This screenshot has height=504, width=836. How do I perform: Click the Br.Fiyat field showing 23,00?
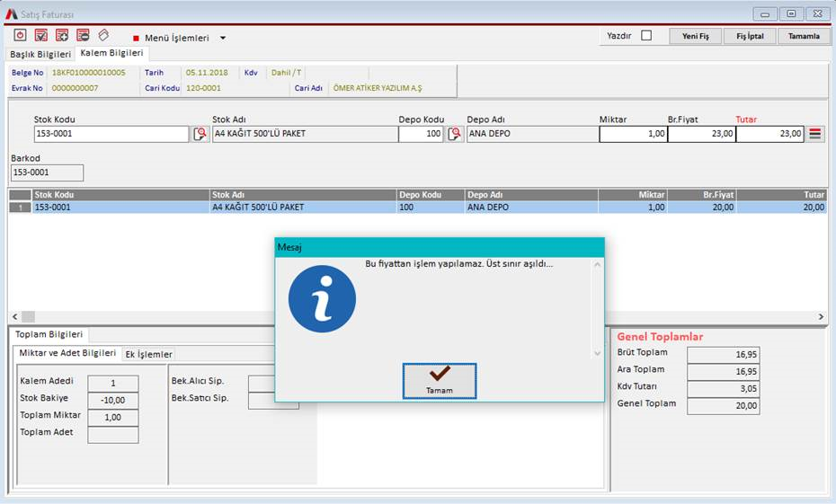pos(702,134)
